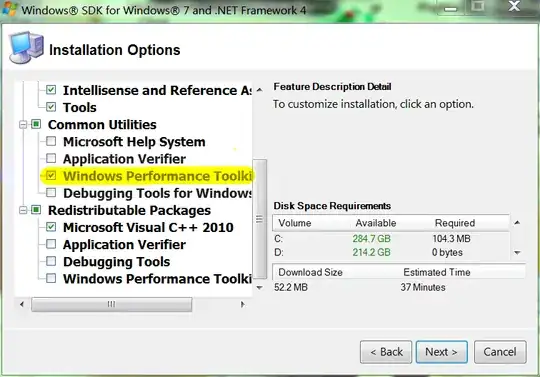Toggle the Redistributable Packages group checkbox
540x377 pixels.
pyautogui.click(x=36, y=210)
